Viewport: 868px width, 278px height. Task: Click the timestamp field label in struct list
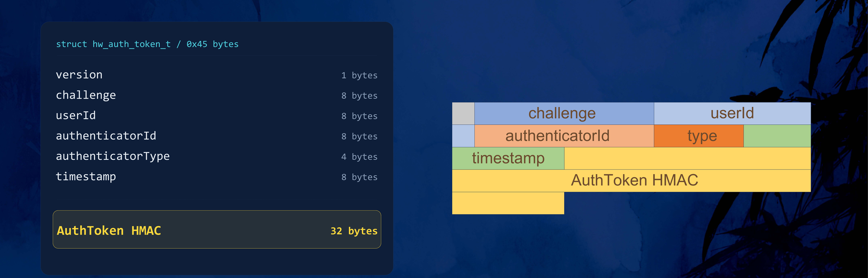[86, 177]
